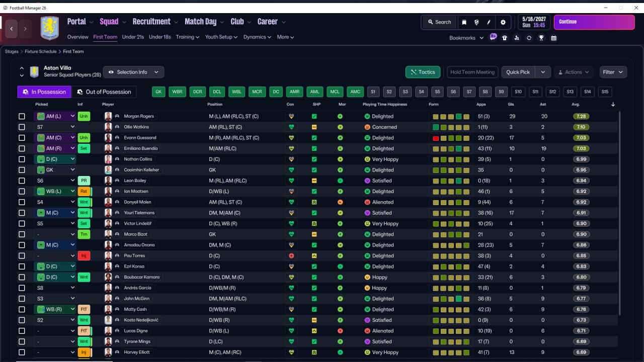Select the Pau Torres row checkbox

pyautogui.click(x=22, y=256)
